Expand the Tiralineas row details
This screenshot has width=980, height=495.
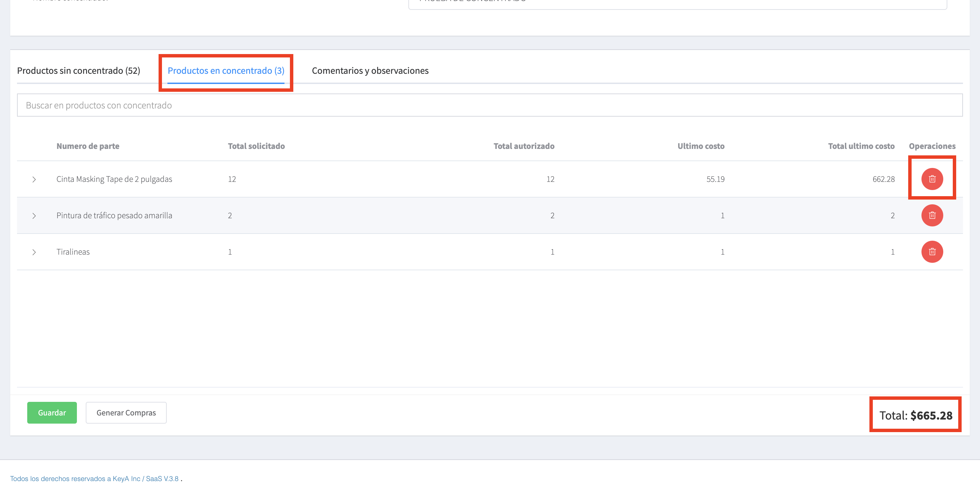pyautogui.click(x=34, y=252)
